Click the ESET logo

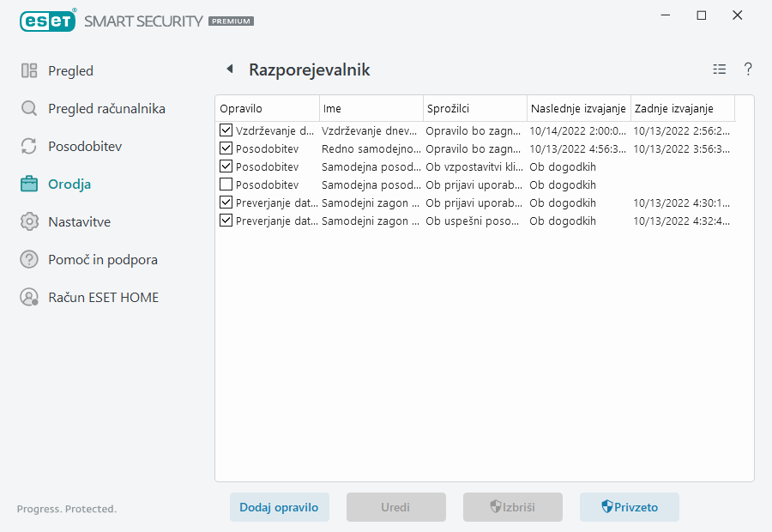48,20
